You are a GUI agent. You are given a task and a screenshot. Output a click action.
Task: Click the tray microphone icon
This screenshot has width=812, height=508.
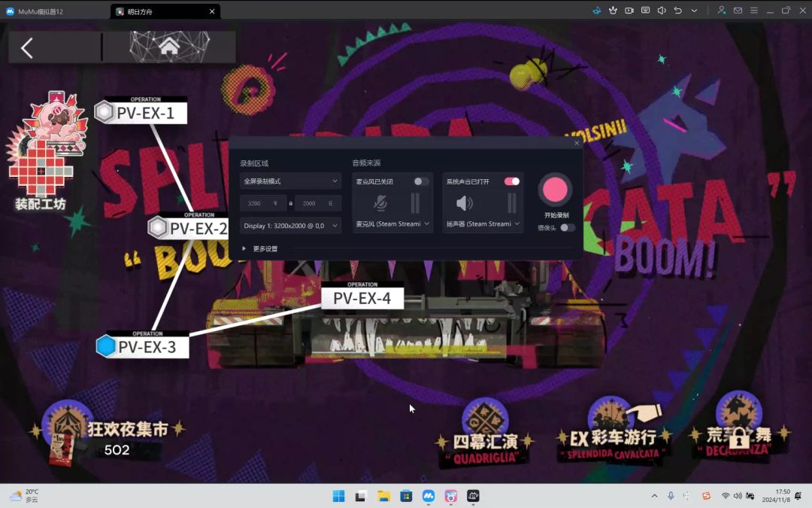(671, 496)
